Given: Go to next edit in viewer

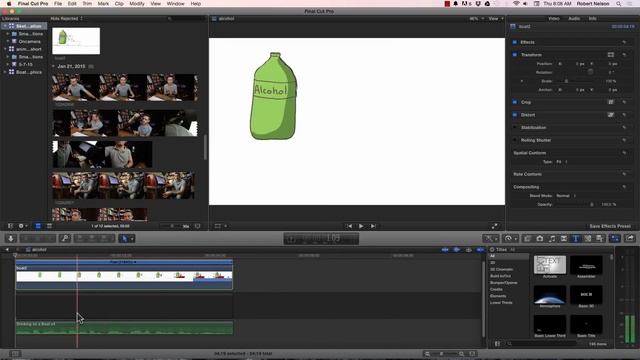Looking at the screenshot, I should pyautogui.click(x=373, y=226).
